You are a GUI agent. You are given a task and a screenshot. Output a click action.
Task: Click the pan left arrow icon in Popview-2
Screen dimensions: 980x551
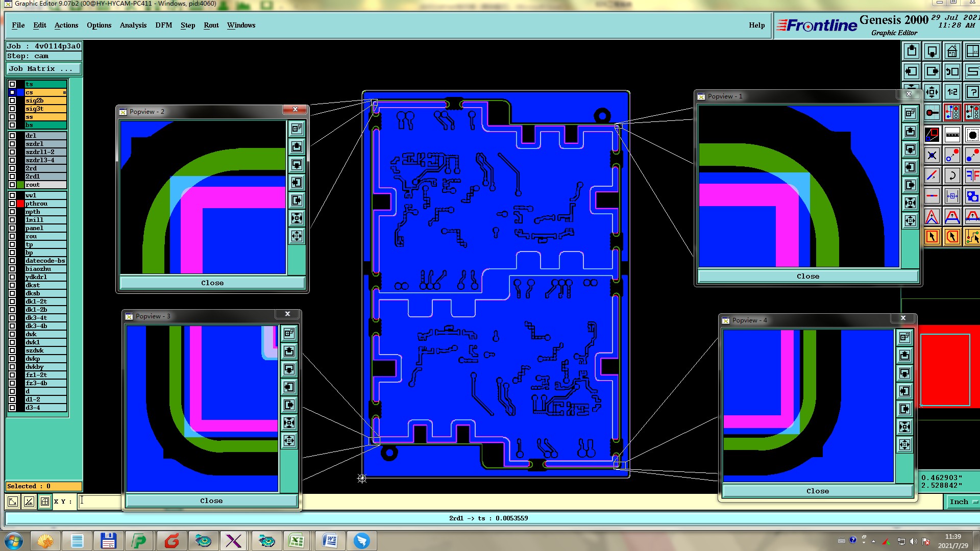(x=297, y=183)
